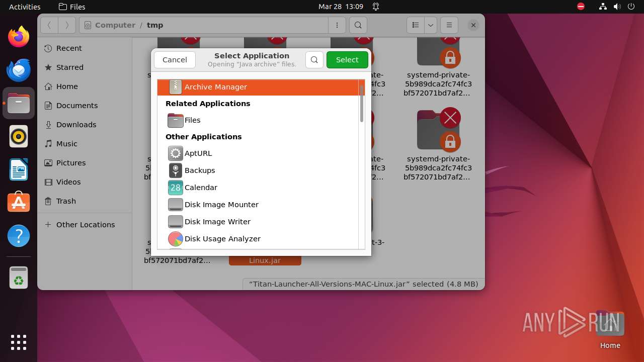Open Ubuntu Software from dock
The width and height of the screenshot is (644, 362).
point(19,203)
